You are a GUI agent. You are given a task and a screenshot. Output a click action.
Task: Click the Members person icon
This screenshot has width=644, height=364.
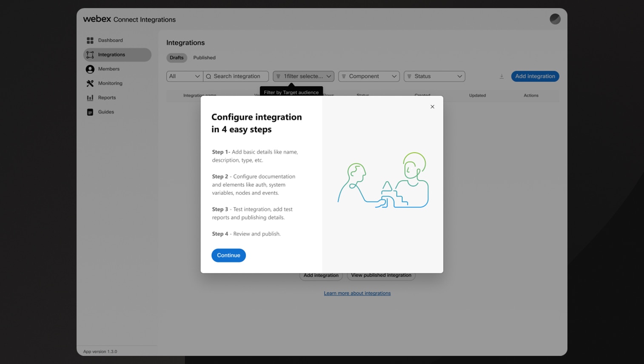90,69
